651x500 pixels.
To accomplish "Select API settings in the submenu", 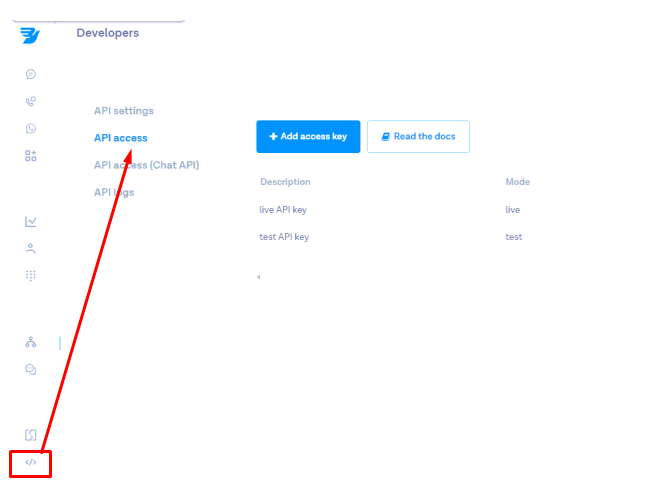I will coord(124,111).
